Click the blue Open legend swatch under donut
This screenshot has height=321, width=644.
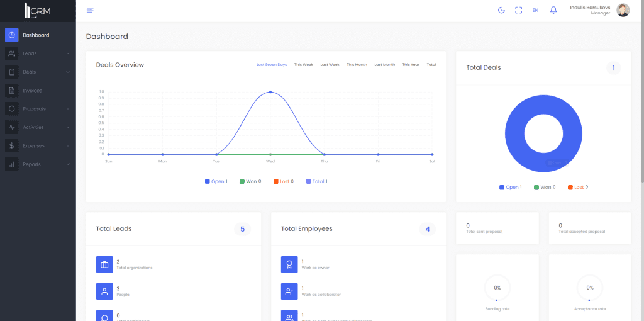click(x=502, y=187)
